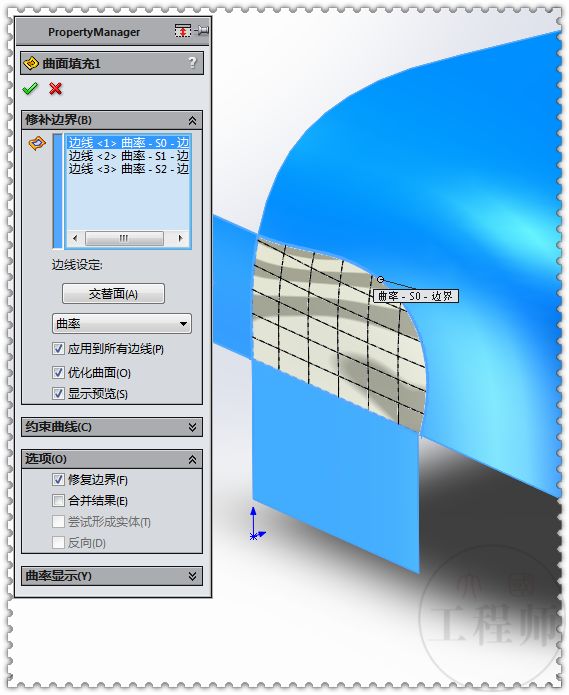569x695 pixels.
Task: Uncheck 修复边界 checkbox
Action: [x=58, y=479]
